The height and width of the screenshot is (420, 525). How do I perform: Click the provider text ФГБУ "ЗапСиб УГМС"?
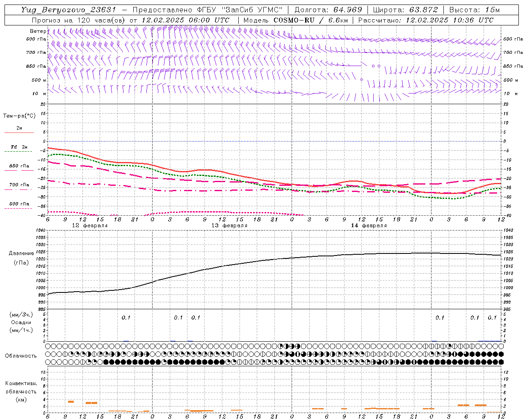(x=240, y=10)
